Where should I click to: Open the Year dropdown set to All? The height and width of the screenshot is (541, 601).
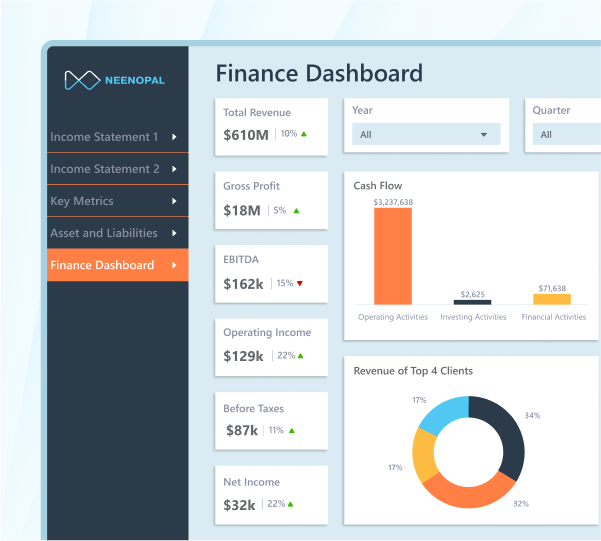[426, 134]
